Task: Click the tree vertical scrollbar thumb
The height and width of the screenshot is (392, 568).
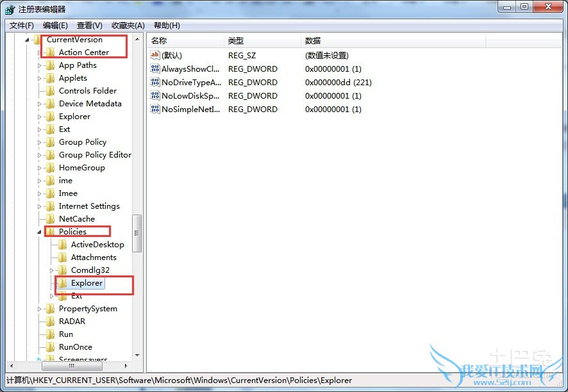Action: [137, 233]
